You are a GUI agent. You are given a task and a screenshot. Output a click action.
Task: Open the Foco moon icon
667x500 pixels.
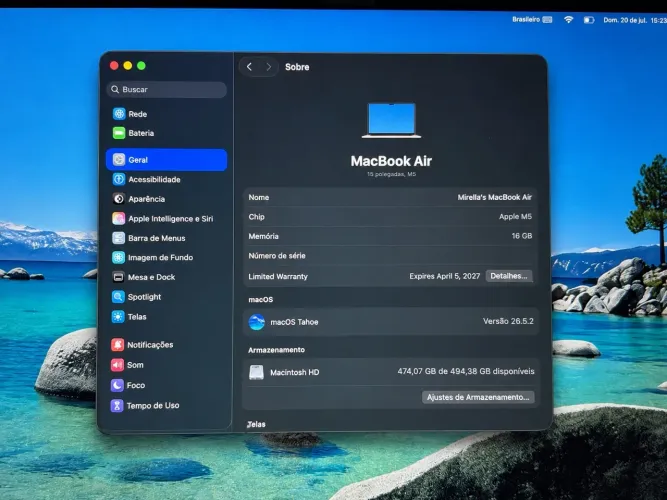coord(117,385)
